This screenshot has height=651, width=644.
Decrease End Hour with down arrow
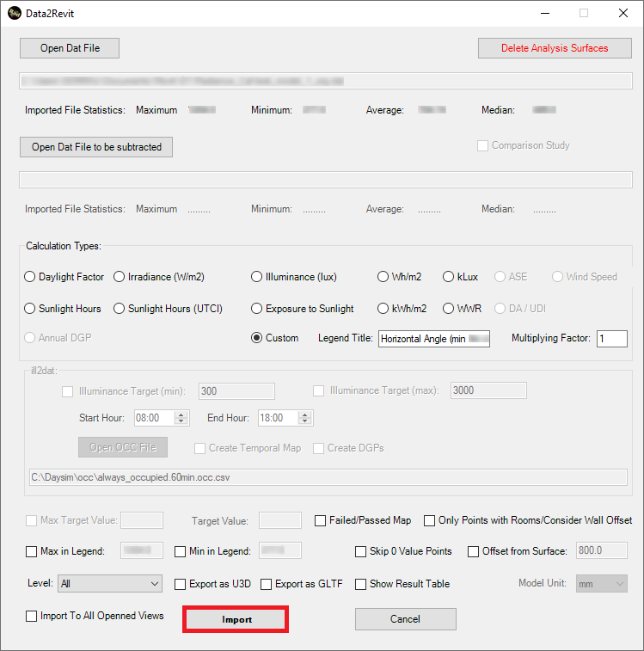coord(304,421)
